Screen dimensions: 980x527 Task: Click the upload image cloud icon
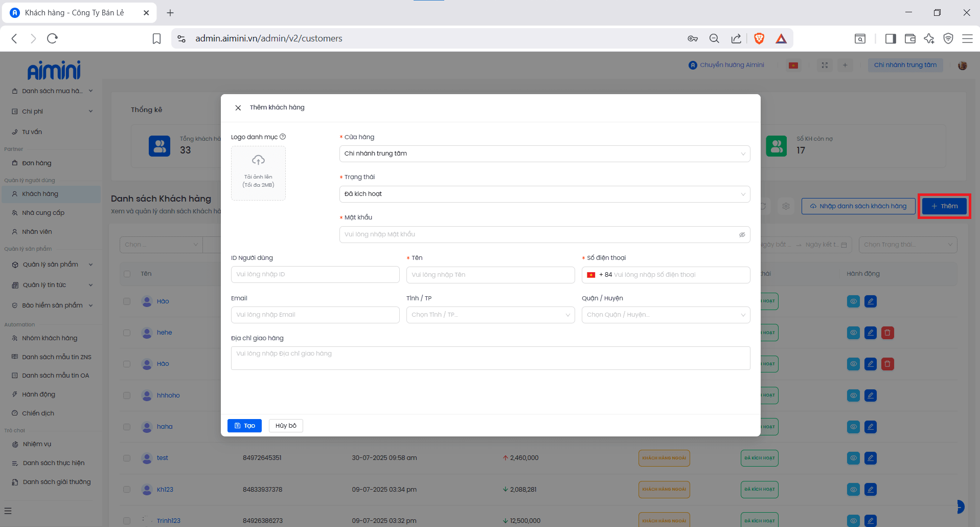coord(258,160)
